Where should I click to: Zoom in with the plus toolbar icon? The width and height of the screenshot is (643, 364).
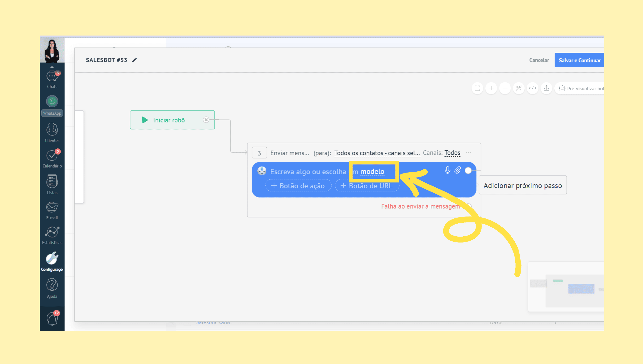(491, 88)
